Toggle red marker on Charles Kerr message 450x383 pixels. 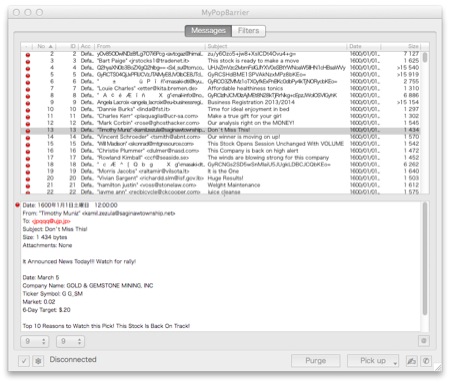tap(28, 117)
